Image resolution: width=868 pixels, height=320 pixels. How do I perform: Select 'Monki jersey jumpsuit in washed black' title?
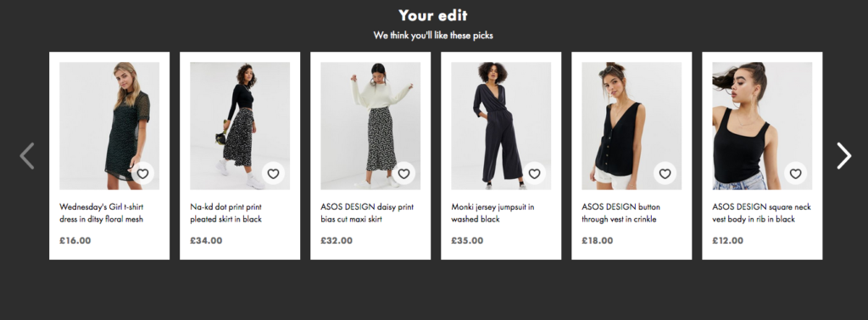click(x=492, y=213)
